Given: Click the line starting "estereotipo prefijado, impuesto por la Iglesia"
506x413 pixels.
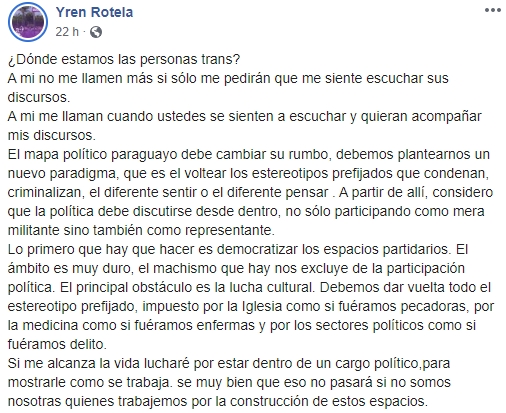Looking at the screenshot, I should point(251,306).
